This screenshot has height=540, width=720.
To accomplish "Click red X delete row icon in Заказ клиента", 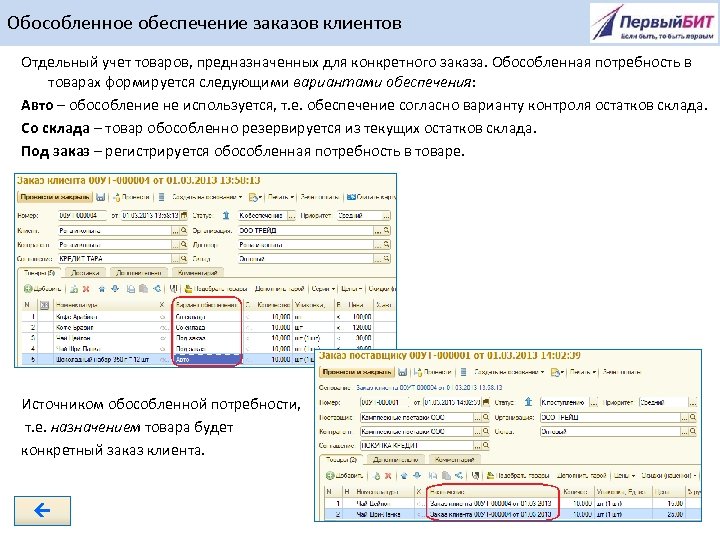I will tap(86, 289).
